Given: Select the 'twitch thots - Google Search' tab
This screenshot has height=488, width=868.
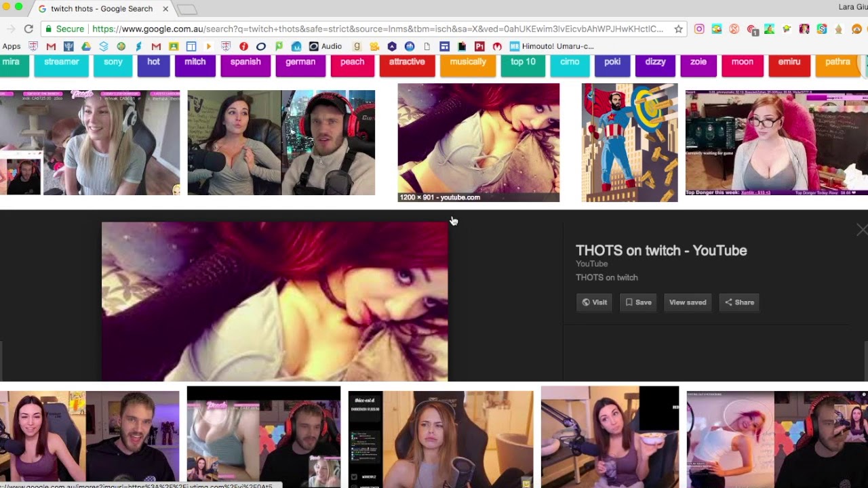Looking at the screenshot, I should click(x=102, y=9).
